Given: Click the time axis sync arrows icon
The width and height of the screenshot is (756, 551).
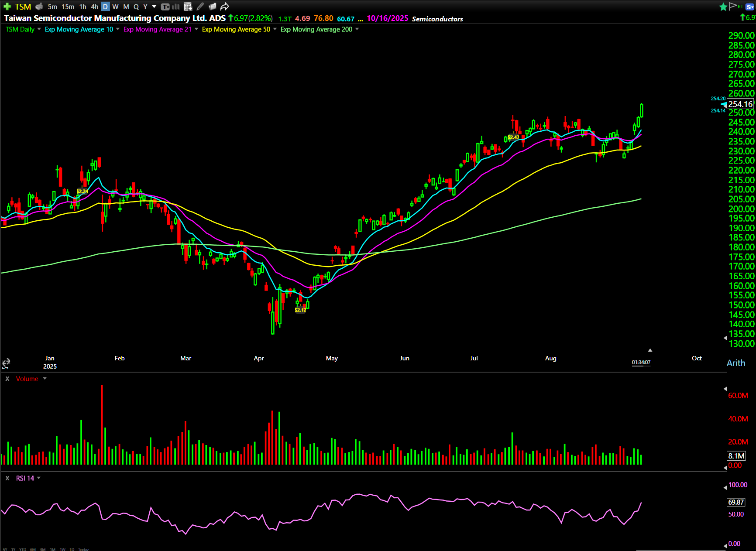Looking at the screenshot, I should (6, 363).
